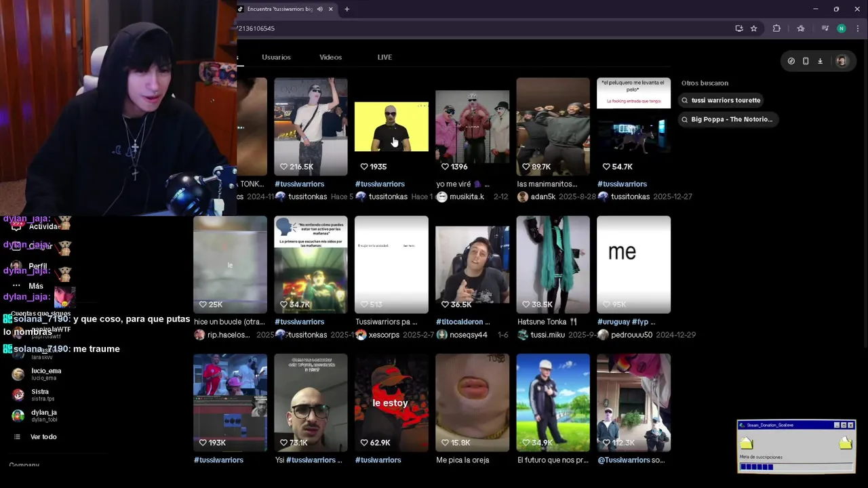The width and height of the screenshot is (868, 488).
Task: Open the 'le estoy' video with 62.9K likes
Action: [x=391, y=403]
